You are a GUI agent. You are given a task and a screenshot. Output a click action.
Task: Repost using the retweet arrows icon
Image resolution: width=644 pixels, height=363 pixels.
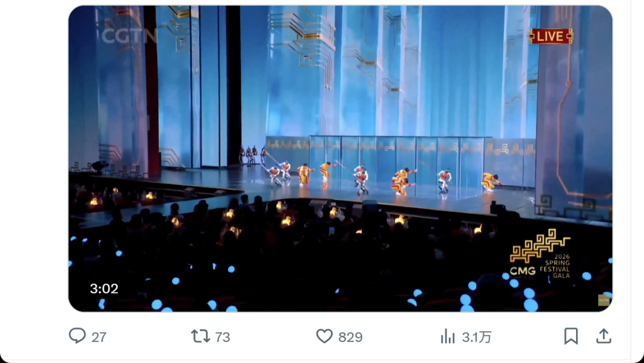pos(200,336)
